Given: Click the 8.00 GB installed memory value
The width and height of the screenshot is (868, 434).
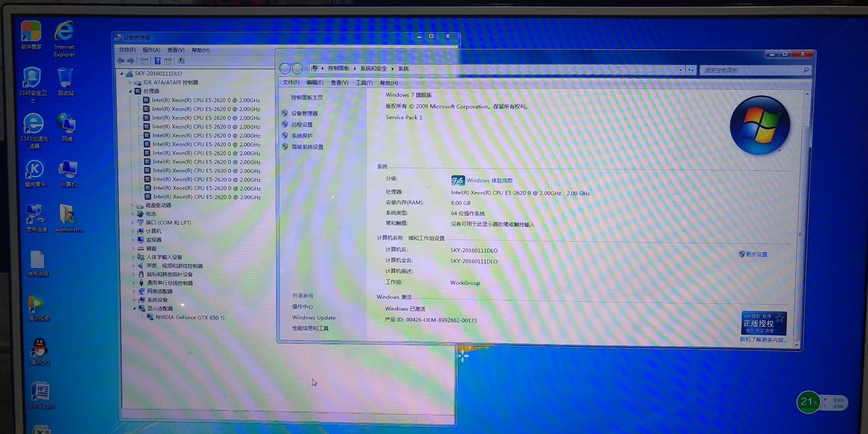Looking at the screenshot, I should click(x=460, y=203).
